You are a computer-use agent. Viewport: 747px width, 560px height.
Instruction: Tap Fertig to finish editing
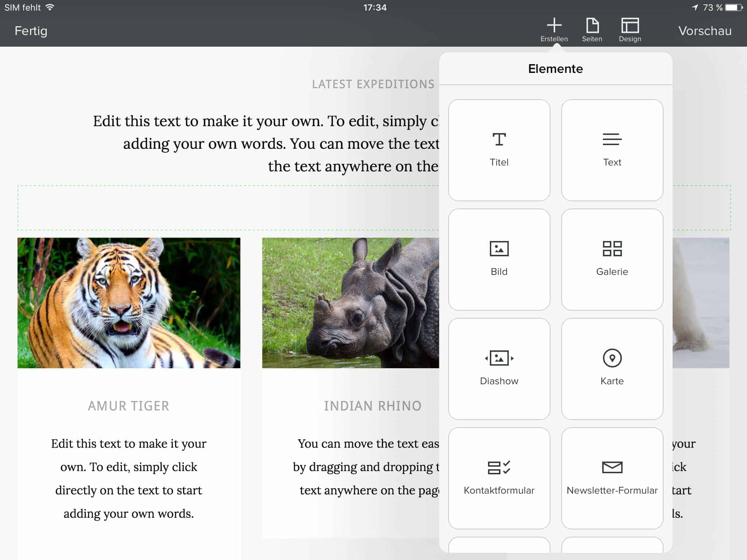tap(31, 31)
